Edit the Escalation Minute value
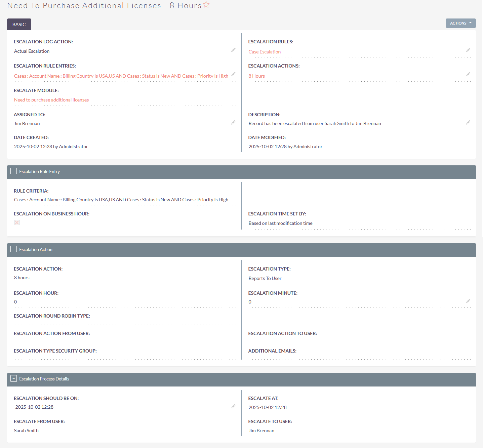The image size is (483, 448). tap(468, 301)
